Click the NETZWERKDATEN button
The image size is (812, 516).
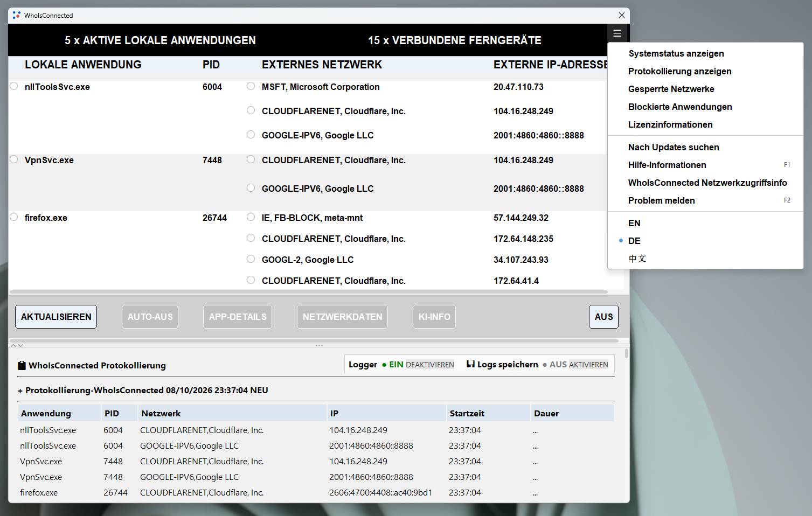pos(342,317)
